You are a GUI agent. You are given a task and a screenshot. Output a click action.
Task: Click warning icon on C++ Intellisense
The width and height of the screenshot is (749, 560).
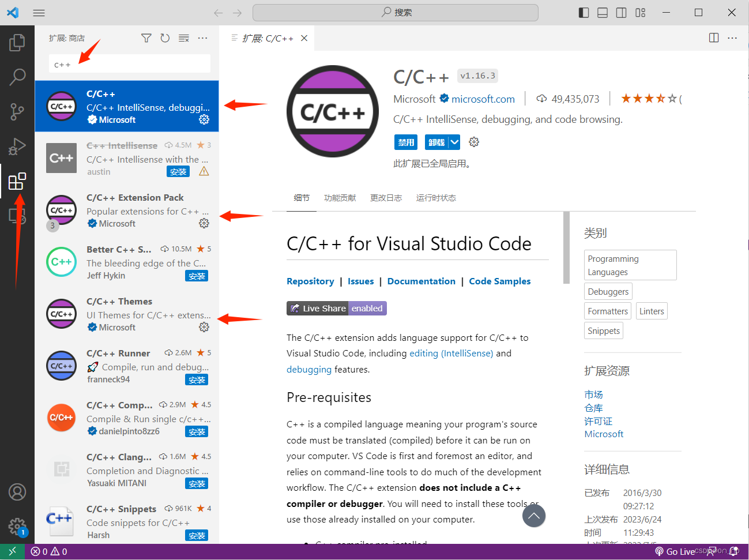204,171
